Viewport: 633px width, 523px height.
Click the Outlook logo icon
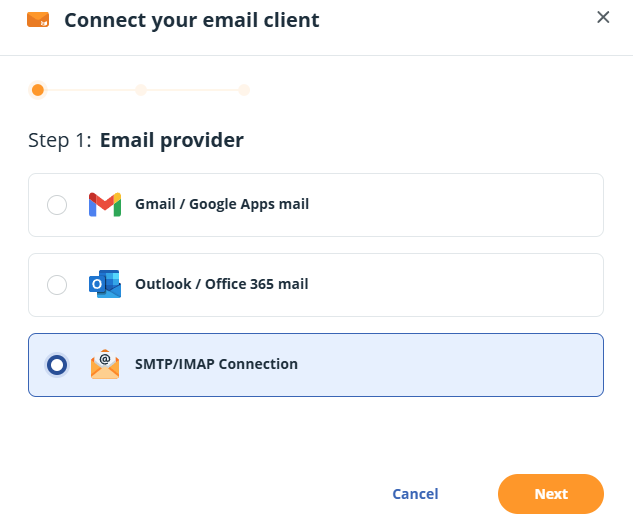105,284
